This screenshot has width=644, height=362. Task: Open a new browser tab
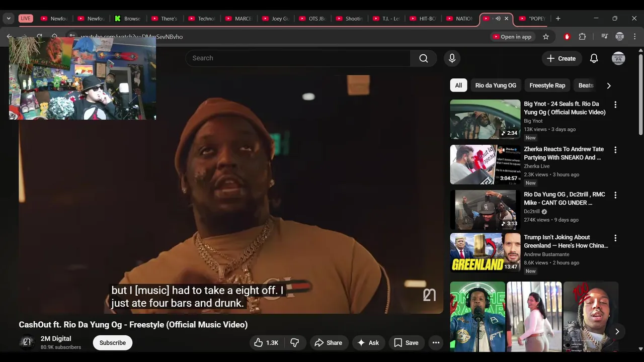[557, 19]
